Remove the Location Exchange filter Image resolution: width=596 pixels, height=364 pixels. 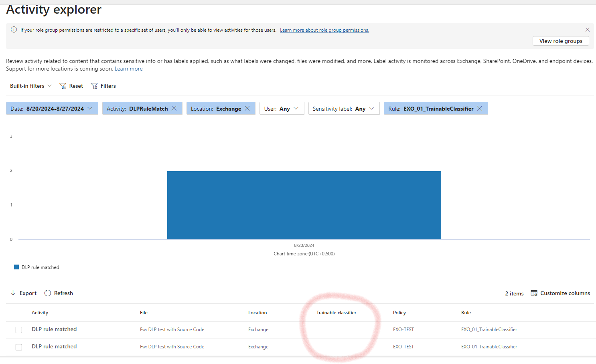click(247, 108)
